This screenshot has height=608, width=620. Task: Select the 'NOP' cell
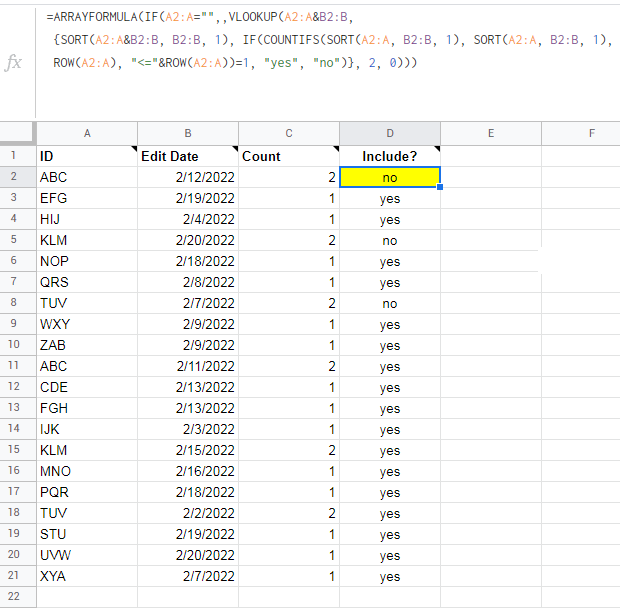[87, 261]
